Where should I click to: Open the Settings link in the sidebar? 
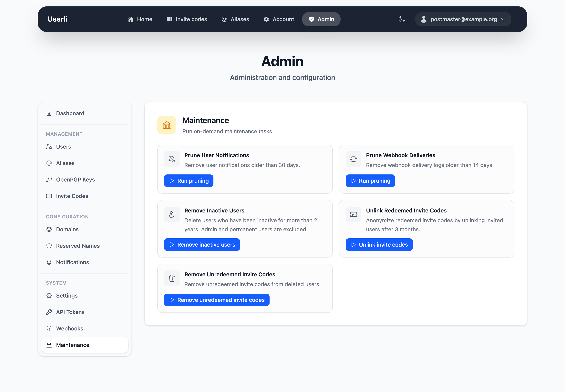tap(85, 296)
